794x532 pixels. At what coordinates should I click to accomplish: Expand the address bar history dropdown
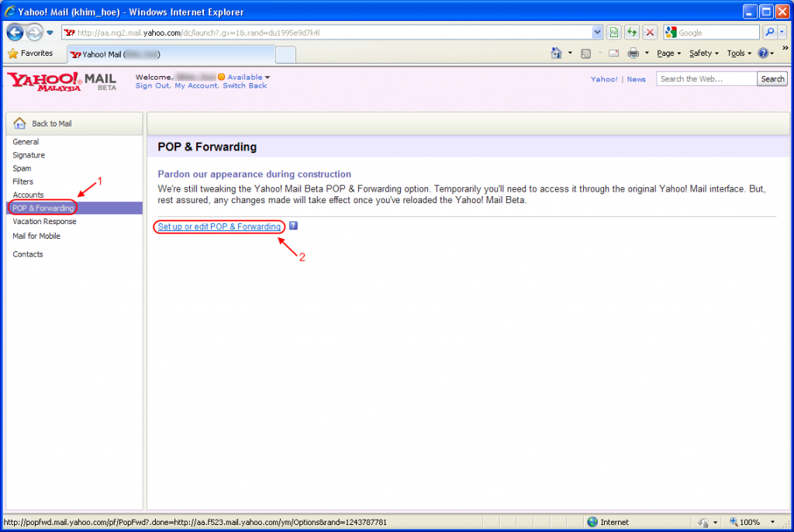point(597,33)
